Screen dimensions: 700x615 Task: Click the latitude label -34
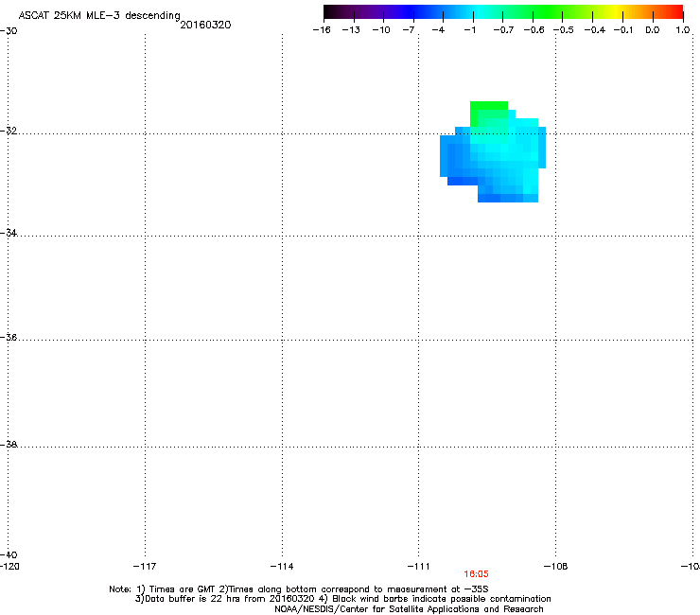pyautogui.click(x=9, y=233)
